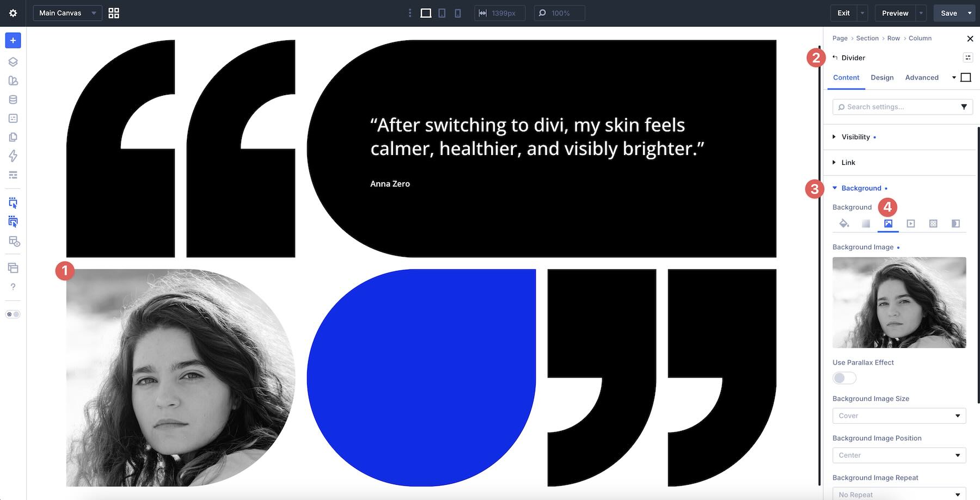
Task: Open Background Image Size dropdown showing Cover
Action: 899,416
